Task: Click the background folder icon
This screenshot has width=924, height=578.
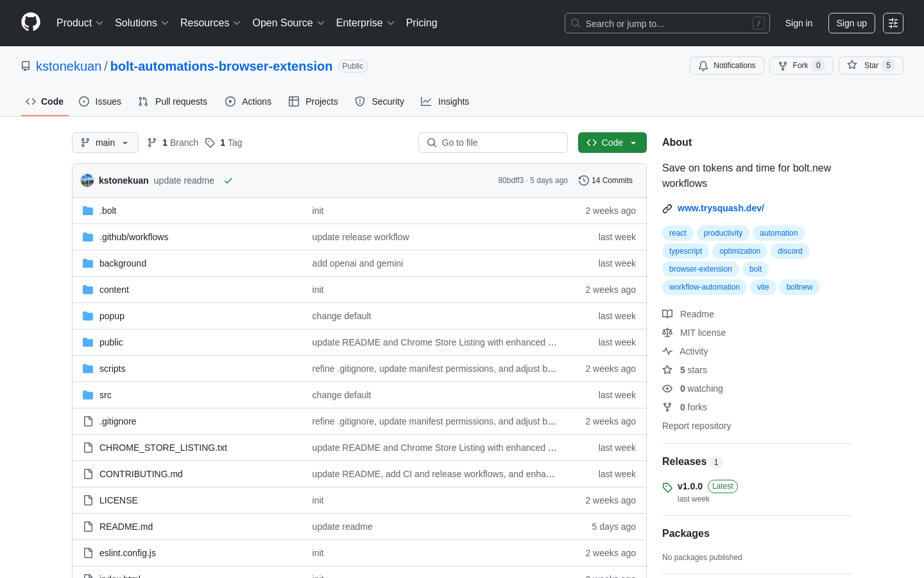Action: pos(88,263)
